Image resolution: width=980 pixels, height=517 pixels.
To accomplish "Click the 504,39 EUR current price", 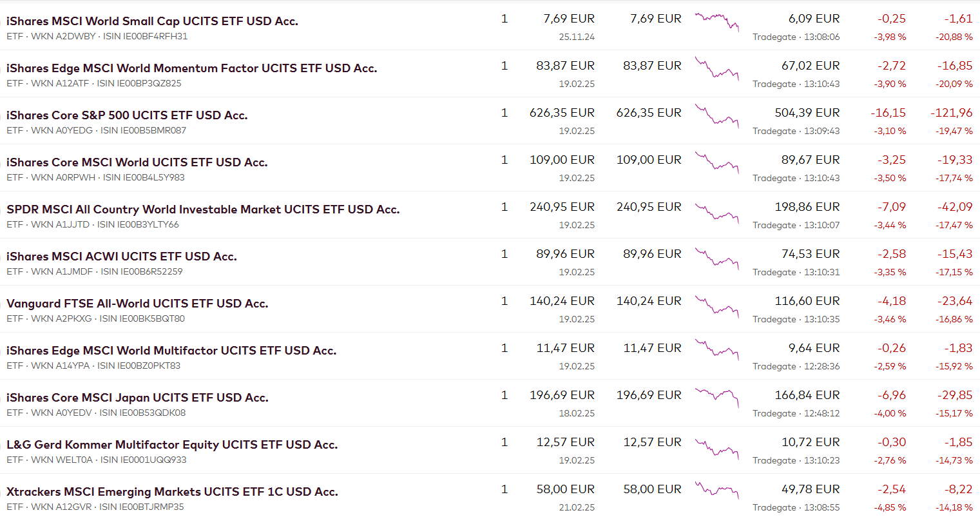I will tap(807, 113).
